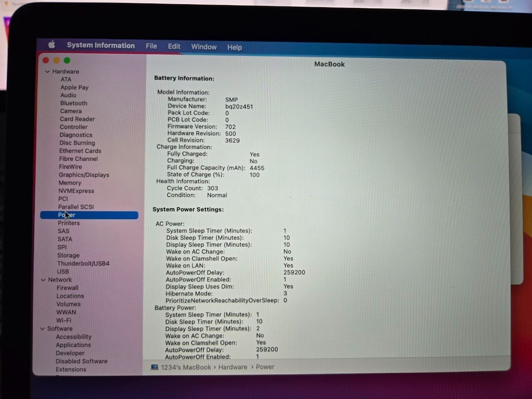
Task: Select Graphics/Displays in the sidebar
Action: pyautogui.click(x=84, y=175)
